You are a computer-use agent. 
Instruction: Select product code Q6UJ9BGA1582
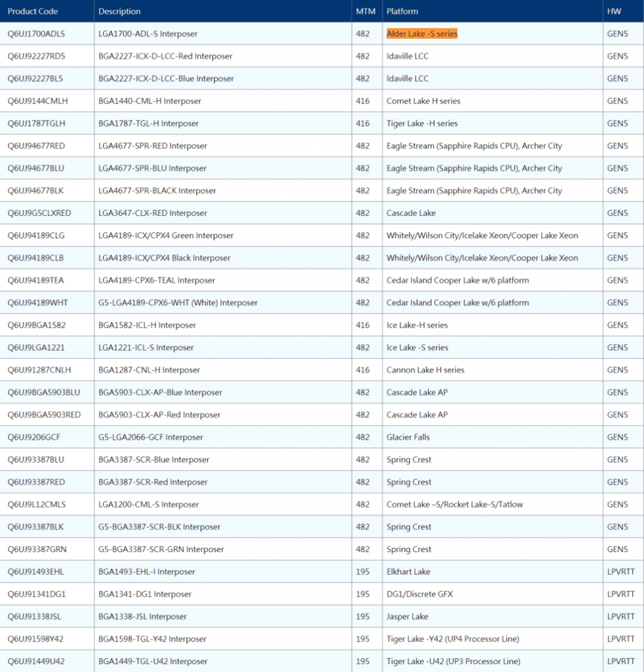point(37,325)
